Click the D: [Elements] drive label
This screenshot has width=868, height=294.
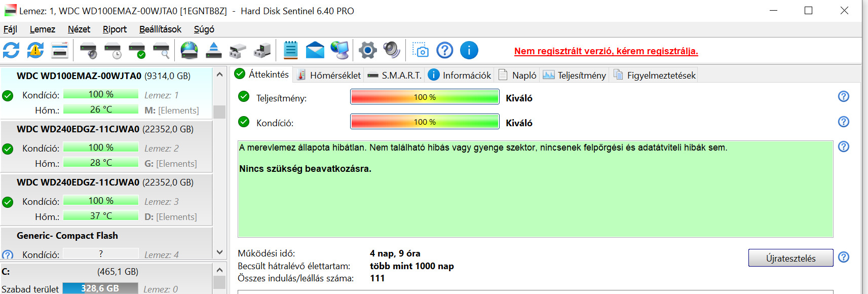coord(171,216)
